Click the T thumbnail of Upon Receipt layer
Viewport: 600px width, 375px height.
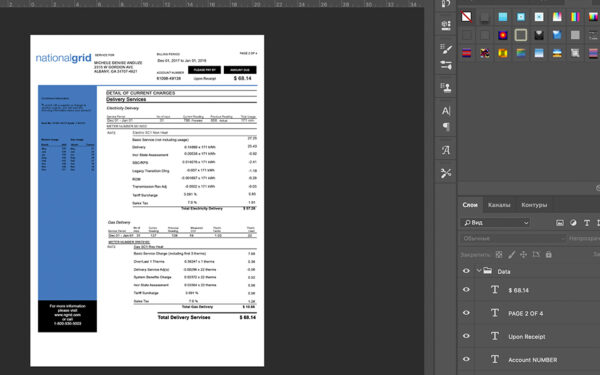495,336
